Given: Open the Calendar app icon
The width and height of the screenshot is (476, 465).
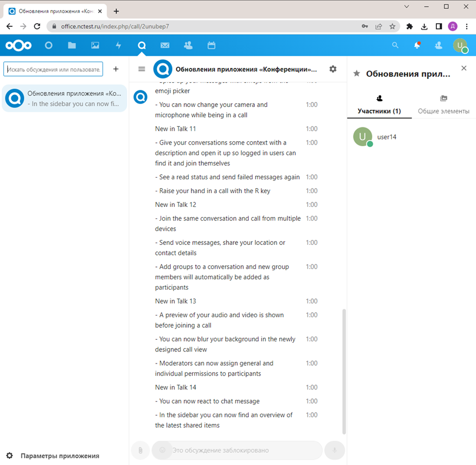Looking at the screenshot, I should tap(211, 46).
